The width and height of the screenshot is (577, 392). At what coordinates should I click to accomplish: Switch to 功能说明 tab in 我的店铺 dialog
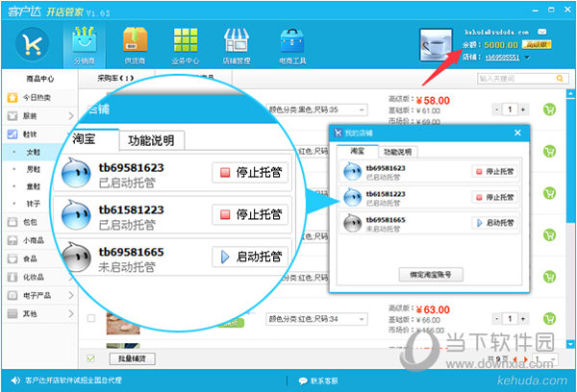tap(397, 152)
